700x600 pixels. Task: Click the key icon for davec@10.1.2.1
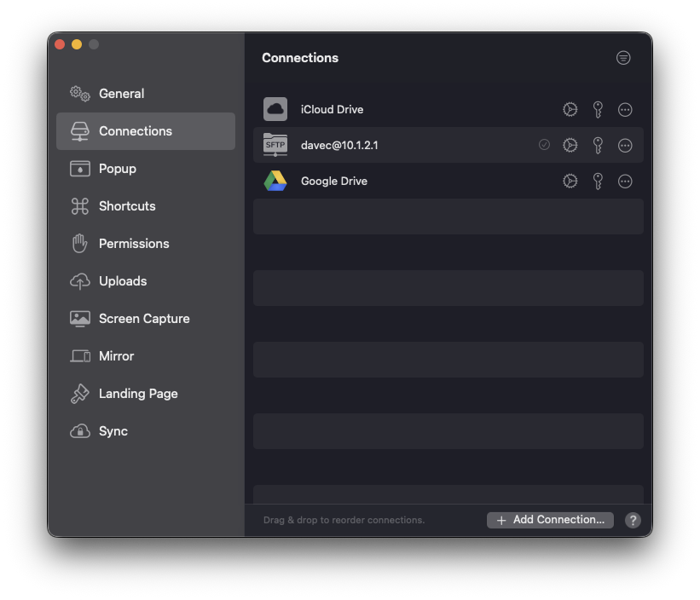tap(598, 145)
